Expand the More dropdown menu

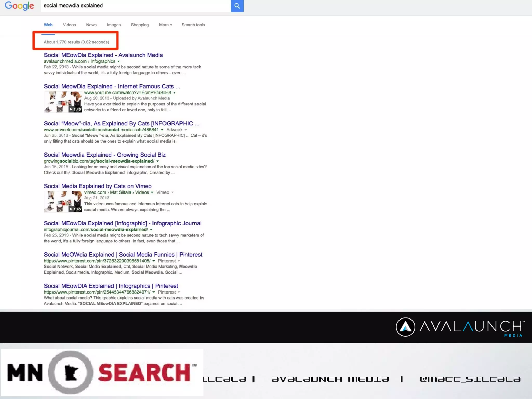pos(165,25)
